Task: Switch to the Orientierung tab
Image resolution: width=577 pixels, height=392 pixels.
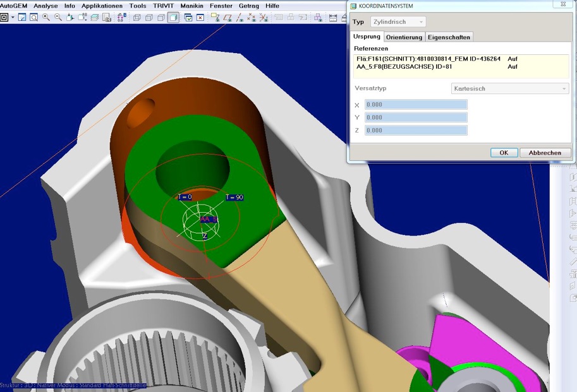Action: pyautogui.click(x=404, y=37)
